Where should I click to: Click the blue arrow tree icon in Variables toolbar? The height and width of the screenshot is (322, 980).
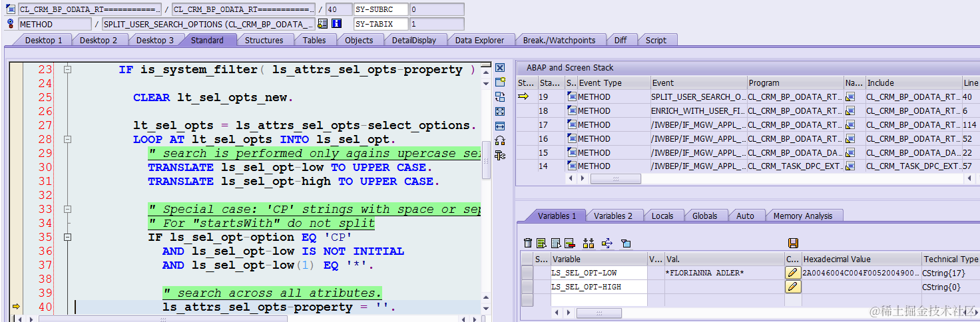(x=607, y=243)
